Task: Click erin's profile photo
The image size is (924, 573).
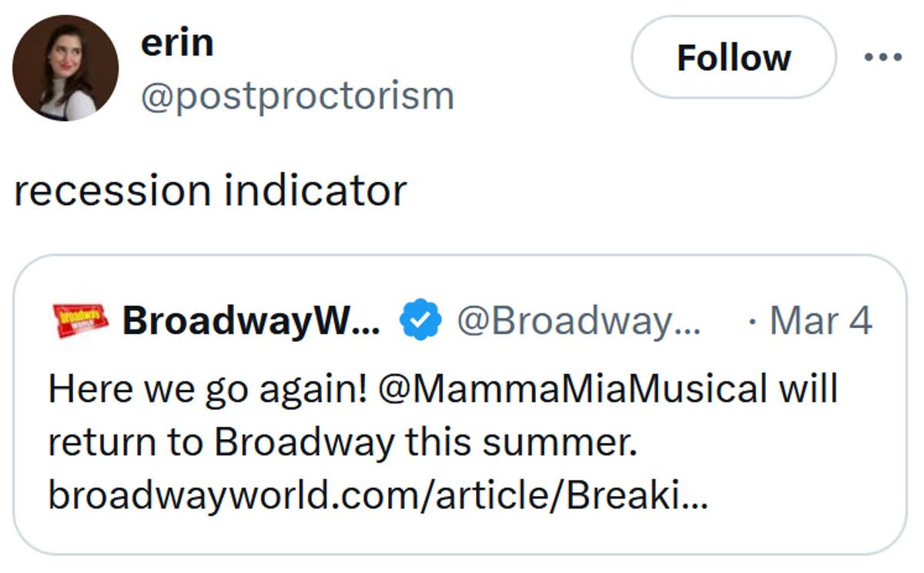Action: point(65,69)
